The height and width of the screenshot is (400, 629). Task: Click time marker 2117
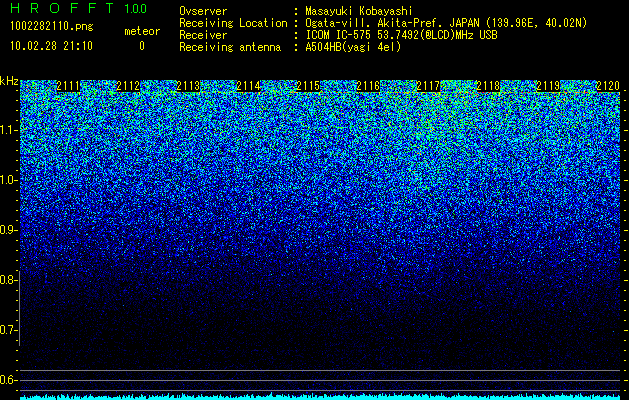click(428, 86)
